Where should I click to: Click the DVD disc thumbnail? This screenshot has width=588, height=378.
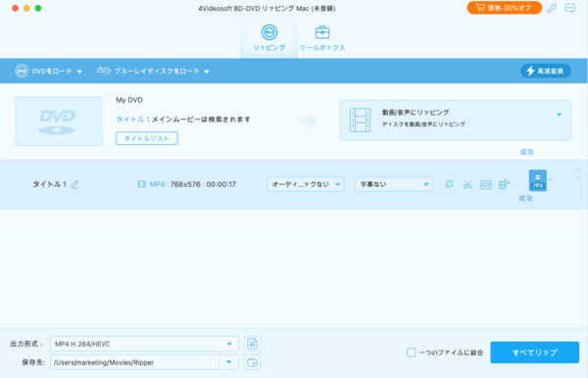59,121
